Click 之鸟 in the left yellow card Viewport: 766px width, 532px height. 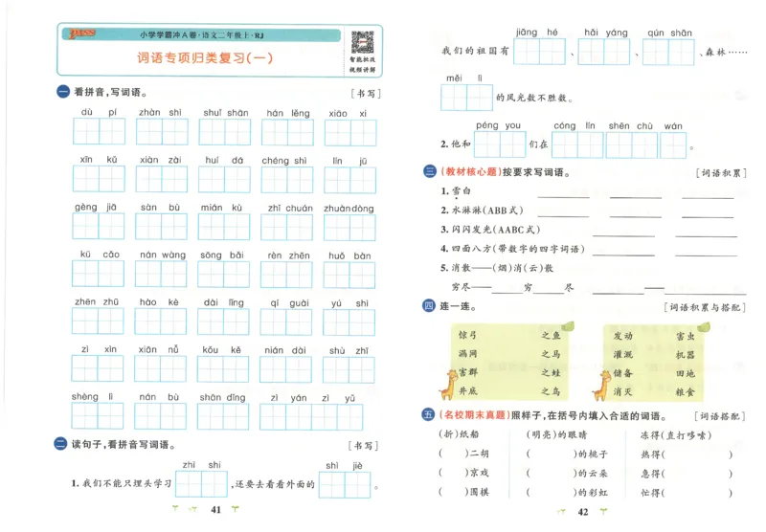click(551, 391)
